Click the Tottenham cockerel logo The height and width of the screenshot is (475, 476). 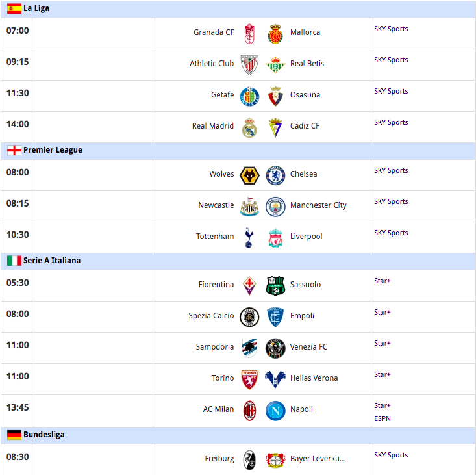coord(249,238)
